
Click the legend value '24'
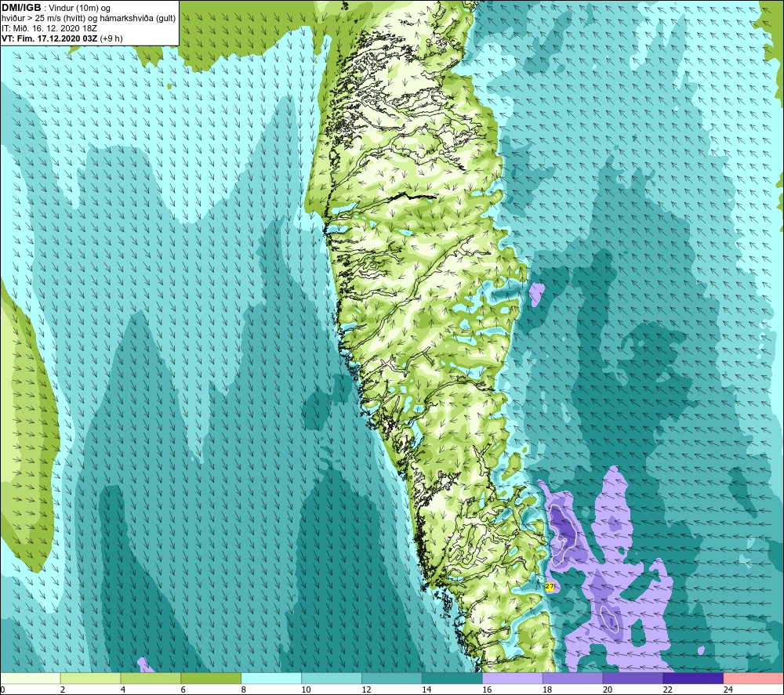point(728,690)
